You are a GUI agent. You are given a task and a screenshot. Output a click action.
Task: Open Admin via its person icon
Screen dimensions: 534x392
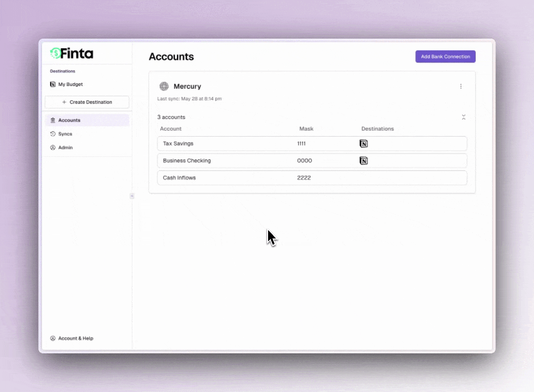point(53,147)
